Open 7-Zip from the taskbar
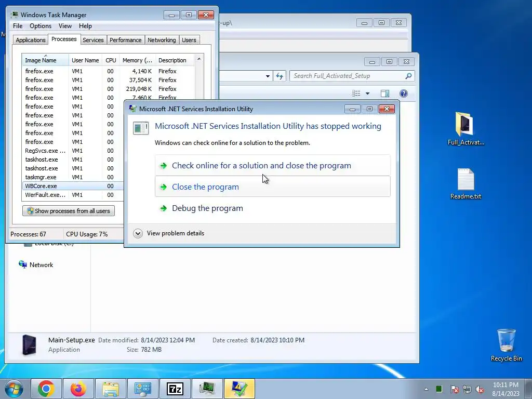Viewport: 532px width, 399px height. click(175, 389)
